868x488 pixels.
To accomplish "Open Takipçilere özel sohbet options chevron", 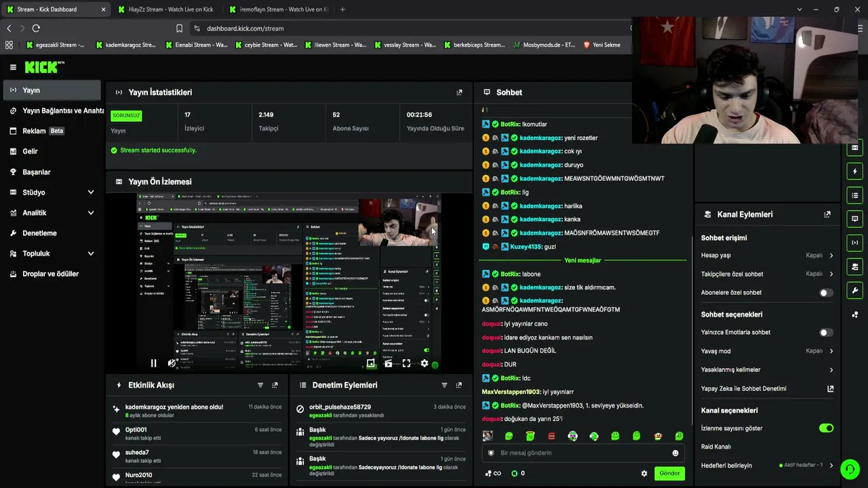I will click(x=831, y=274).
